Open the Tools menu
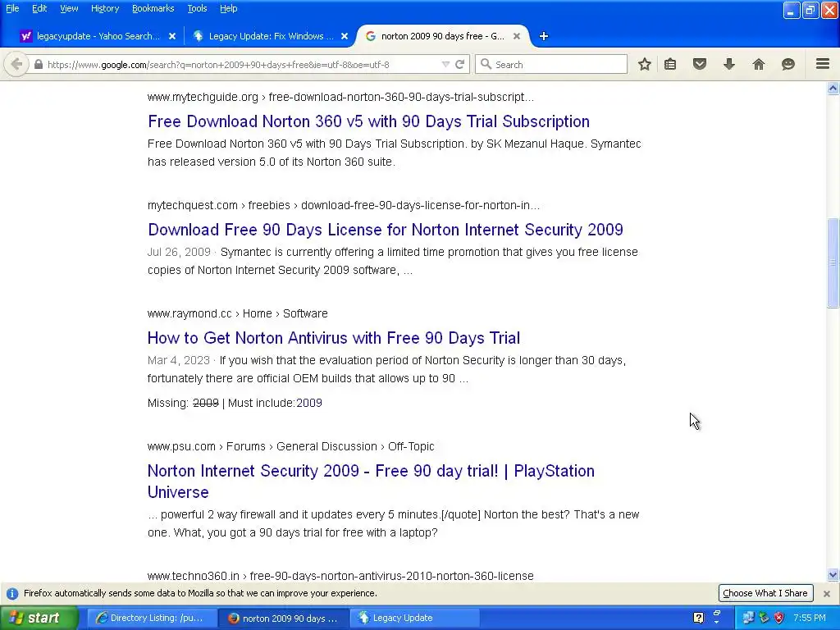This screenshot has height=630, width=840. coord(197,8)
